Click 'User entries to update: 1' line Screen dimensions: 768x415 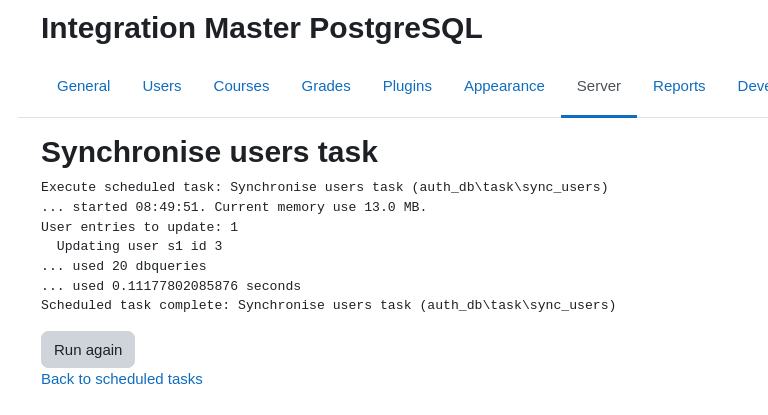tap(139, 227)
